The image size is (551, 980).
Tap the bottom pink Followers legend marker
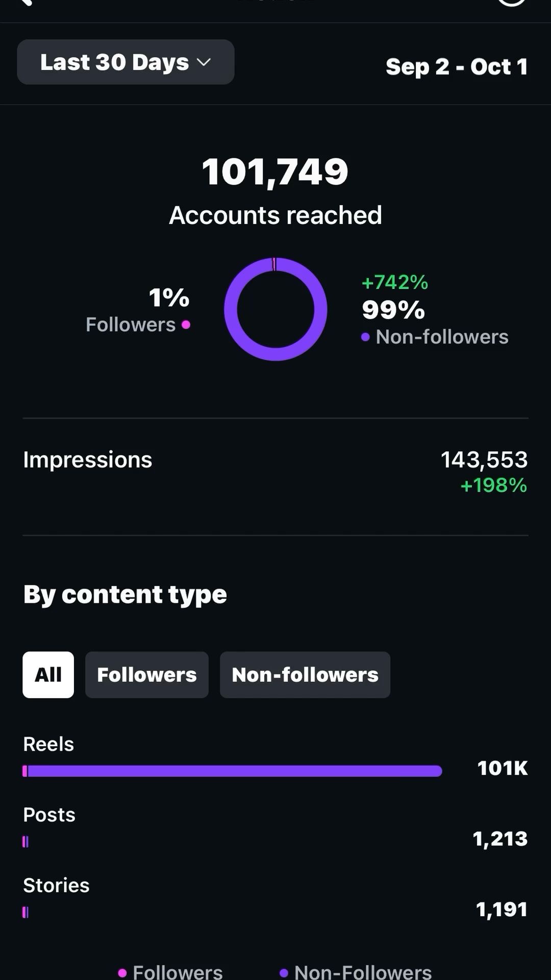point(122,973)
